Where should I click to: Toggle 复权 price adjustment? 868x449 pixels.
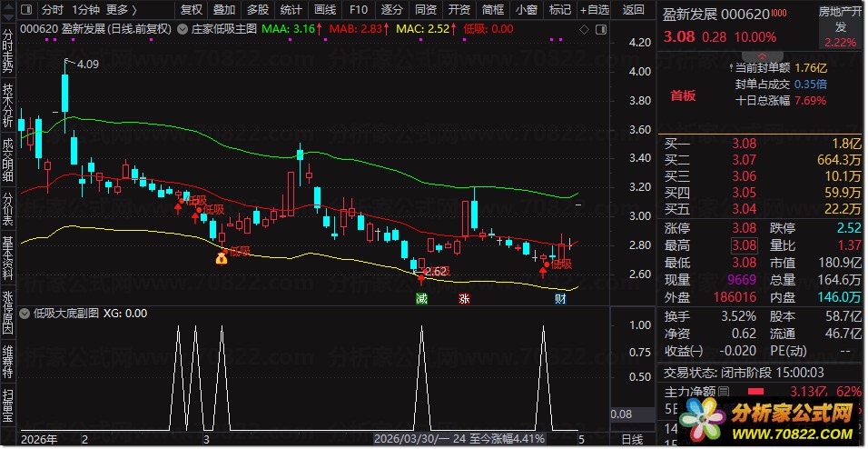192,9
